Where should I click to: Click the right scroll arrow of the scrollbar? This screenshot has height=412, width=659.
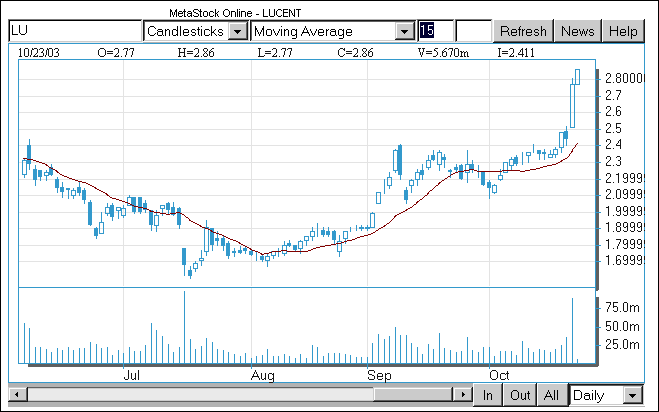462,395
